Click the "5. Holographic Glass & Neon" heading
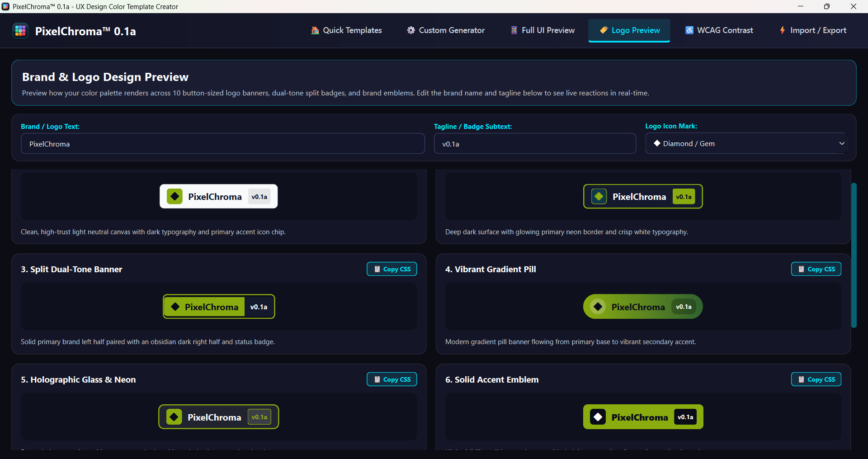 (x=78, y=379)
